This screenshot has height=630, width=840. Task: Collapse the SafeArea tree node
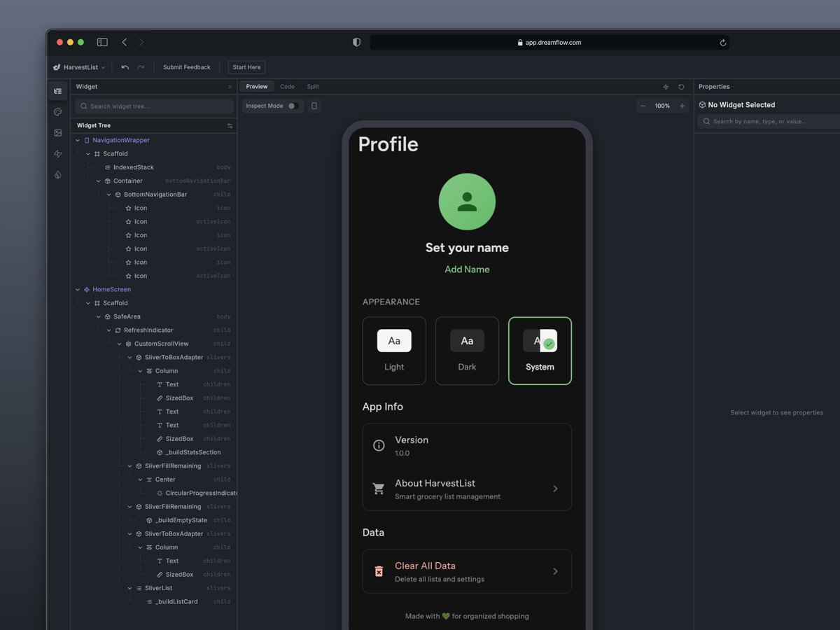(99, 316)
